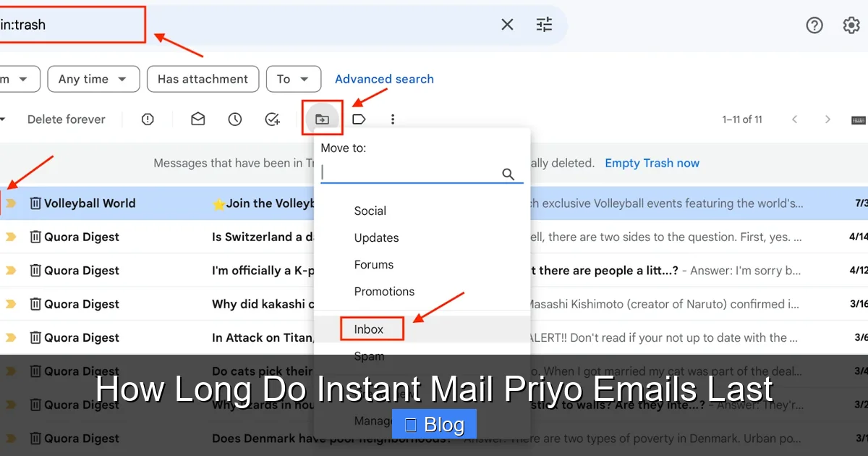The image size is (868, 456).
Task: Click the Add to Tasks icon
Action: coord(272,119)
